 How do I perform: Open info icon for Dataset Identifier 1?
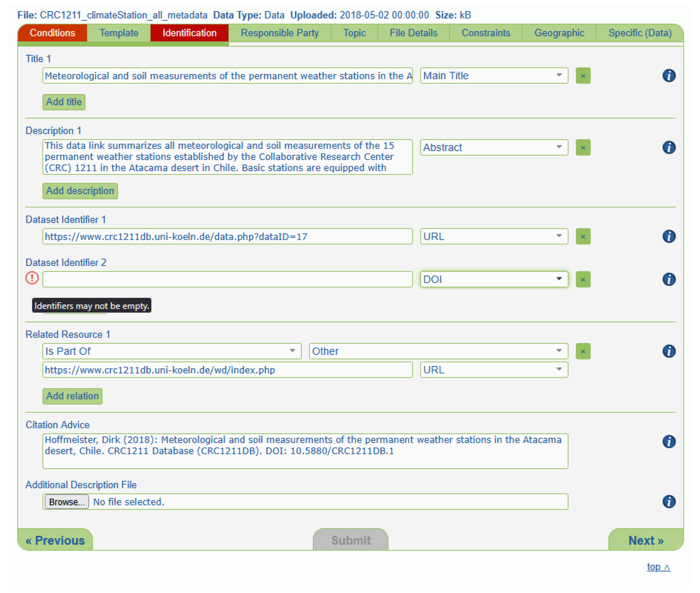coord(669,236)
